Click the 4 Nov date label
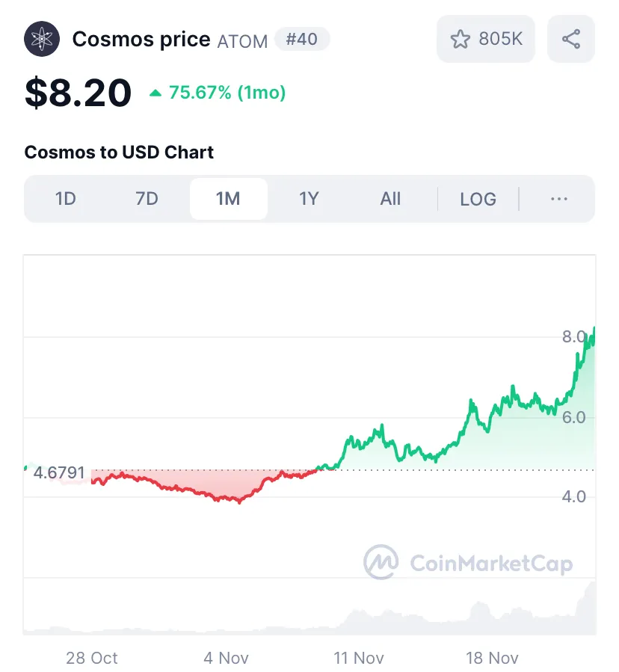The height and width of the screenshot is (672, 619). point(226,658)
